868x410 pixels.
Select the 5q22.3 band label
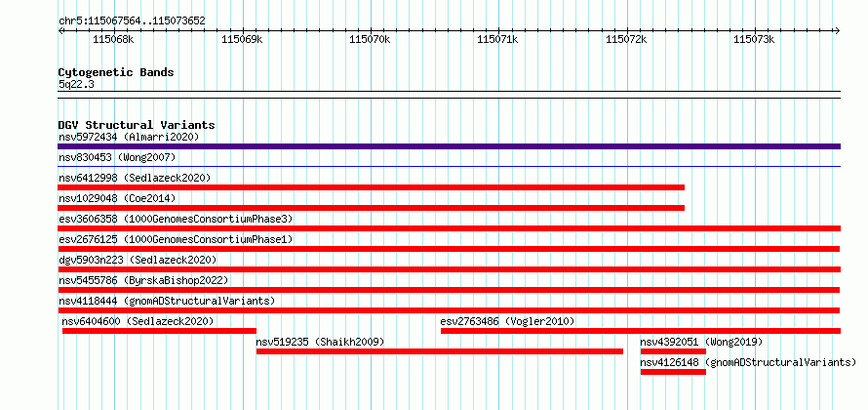76,84
